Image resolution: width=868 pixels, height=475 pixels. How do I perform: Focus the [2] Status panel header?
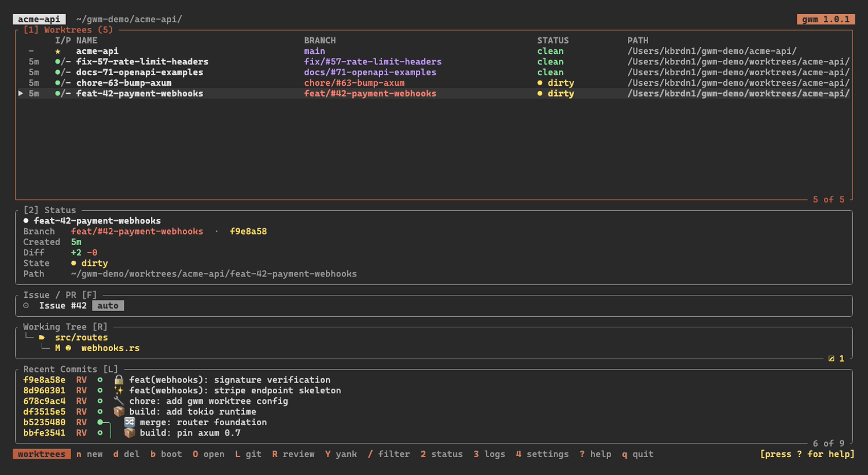click(x=50, y=210)
